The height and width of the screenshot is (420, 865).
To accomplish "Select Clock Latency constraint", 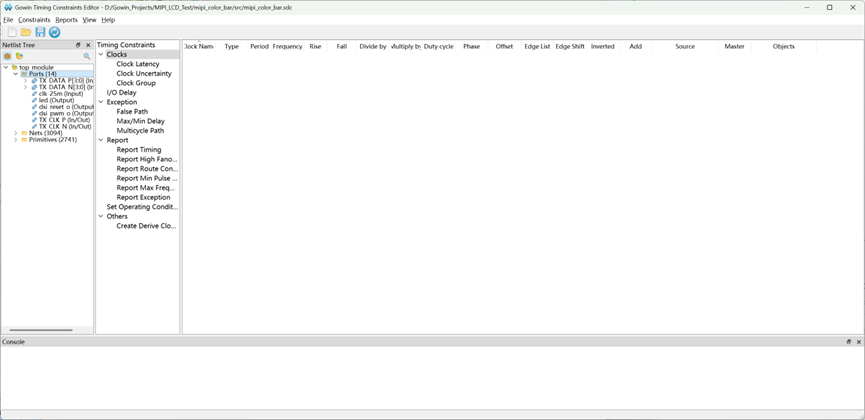I will 138,64.
